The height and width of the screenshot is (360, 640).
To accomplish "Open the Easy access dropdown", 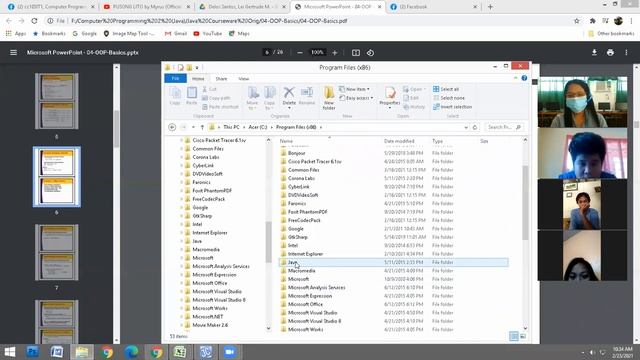I will tap(356, 98).
